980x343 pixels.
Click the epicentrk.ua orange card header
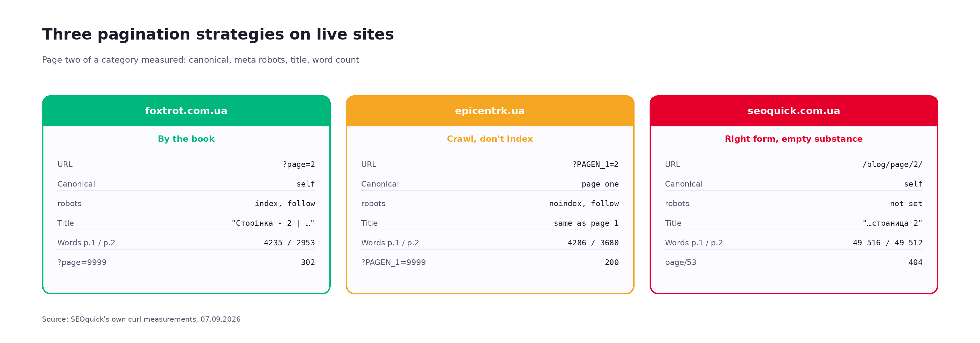tap(490, 111)
